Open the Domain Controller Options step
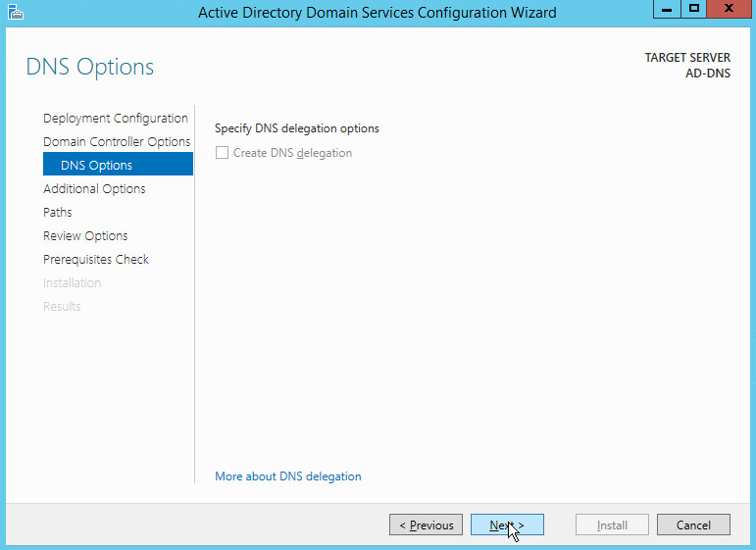This screenshot has width=756, height=550. coord(117,142)
